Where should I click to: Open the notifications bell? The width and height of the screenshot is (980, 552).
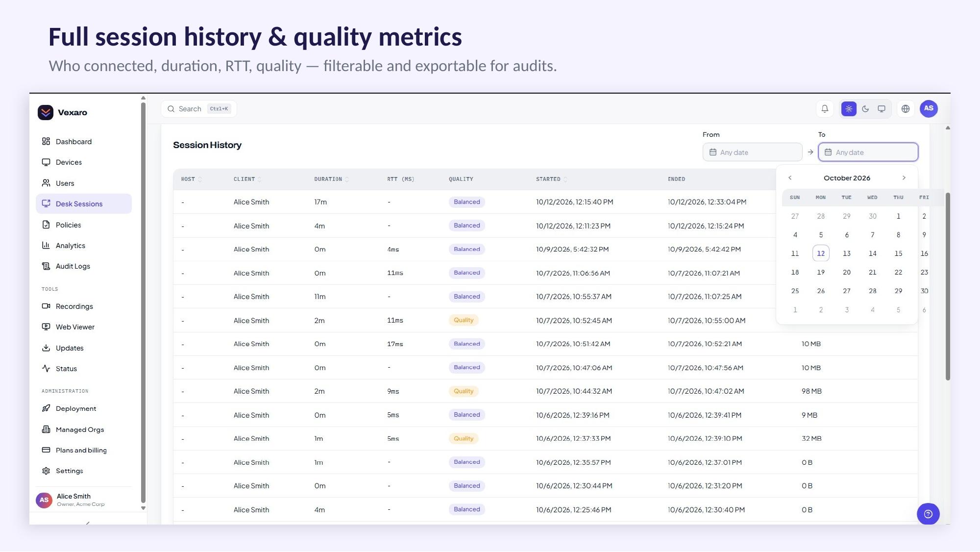pyautogui.click(x=825, y=109)
